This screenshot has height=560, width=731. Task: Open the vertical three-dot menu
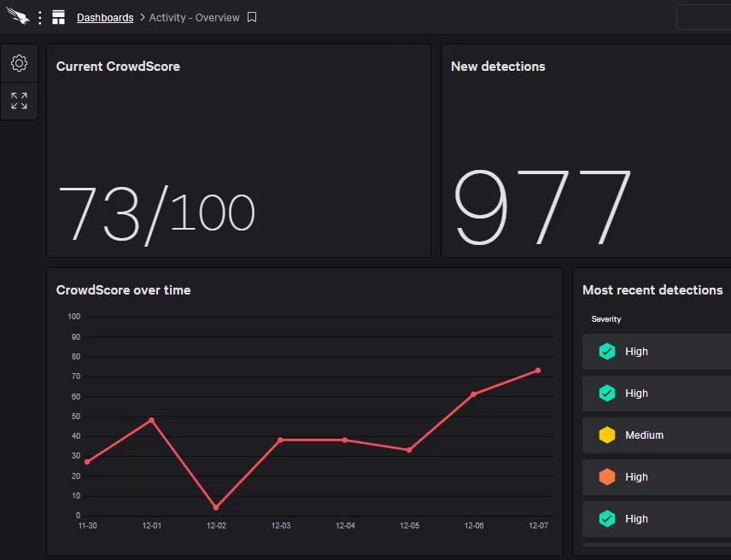point(39,16)
